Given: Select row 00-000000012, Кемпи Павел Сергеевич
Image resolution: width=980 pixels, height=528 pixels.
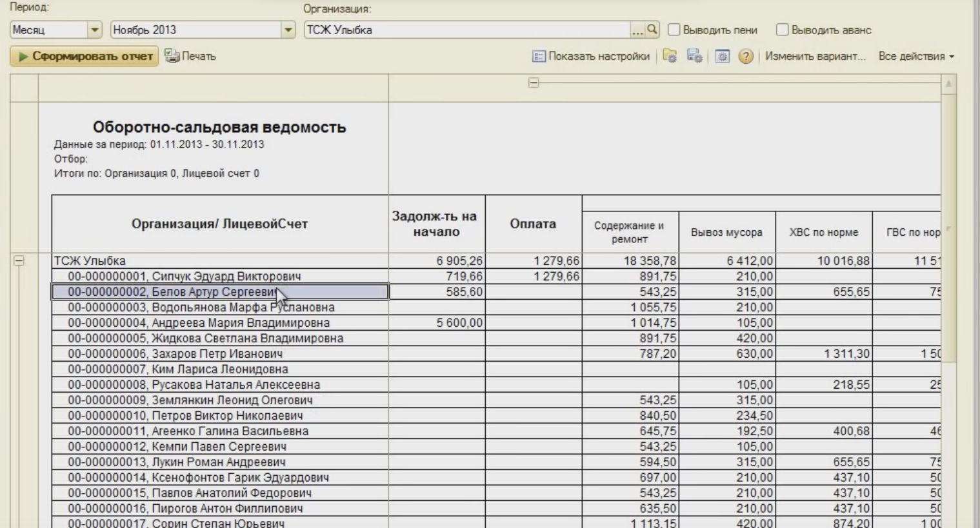Looking at the screenshot, I should (220, 446).
